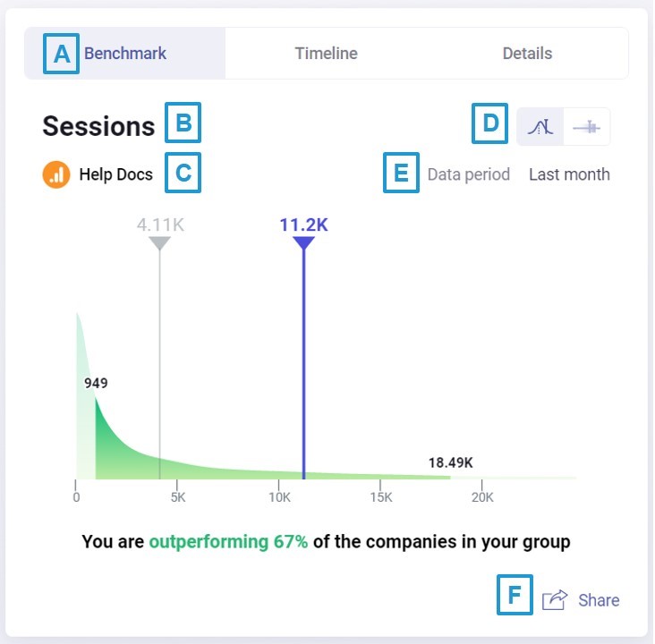655x644 pixels.
Task: Click the Share arrow icon
Action: tap(555, 600)
